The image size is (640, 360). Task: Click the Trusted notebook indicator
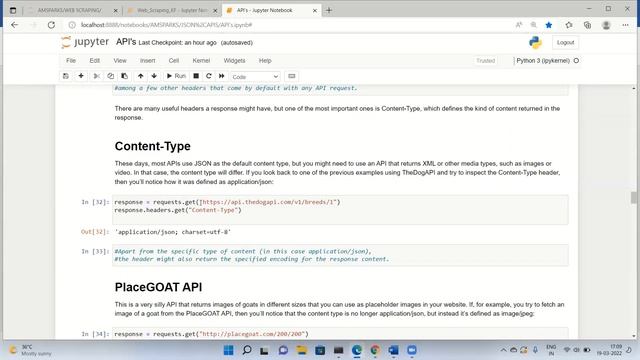tap(485, 60)
